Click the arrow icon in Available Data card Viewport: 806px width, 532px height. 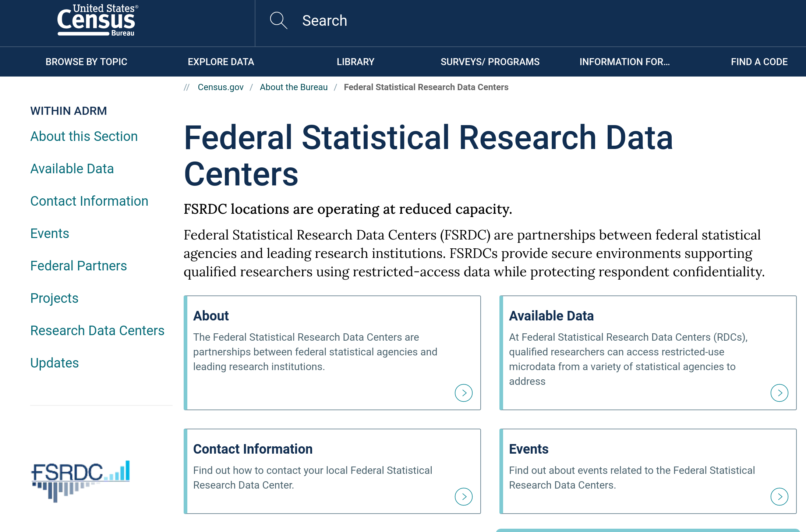coord(779,393)
